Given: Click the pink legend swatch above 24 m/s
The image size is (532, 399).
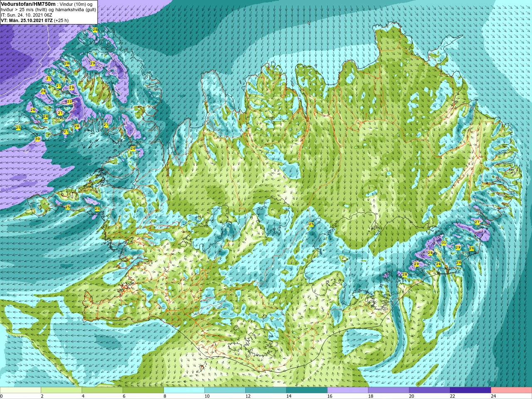Looking at the screenshot, I should 512,390.
